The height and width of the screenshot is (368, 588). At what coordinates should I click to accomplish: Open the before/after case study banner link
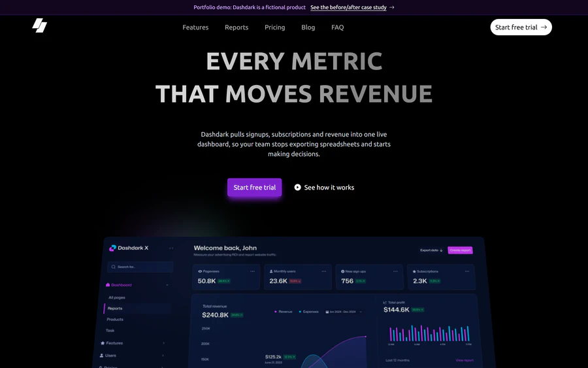(x=348, y=7)
